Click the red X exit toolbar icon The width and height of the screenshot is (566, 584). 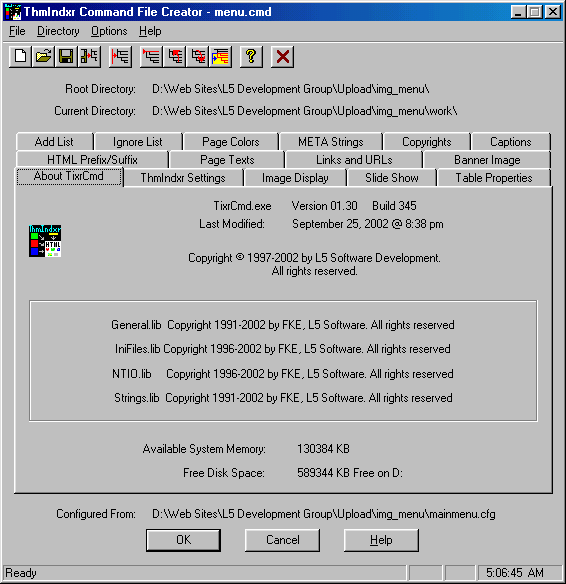pos(282,57)
